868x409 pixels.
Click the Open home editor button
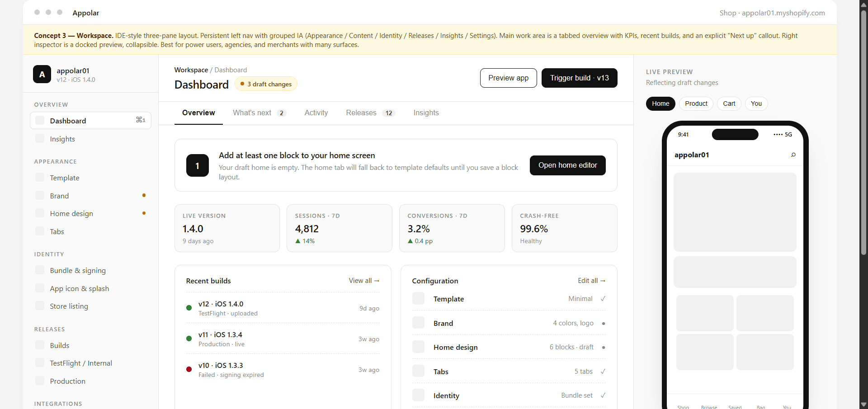[567, 165]
